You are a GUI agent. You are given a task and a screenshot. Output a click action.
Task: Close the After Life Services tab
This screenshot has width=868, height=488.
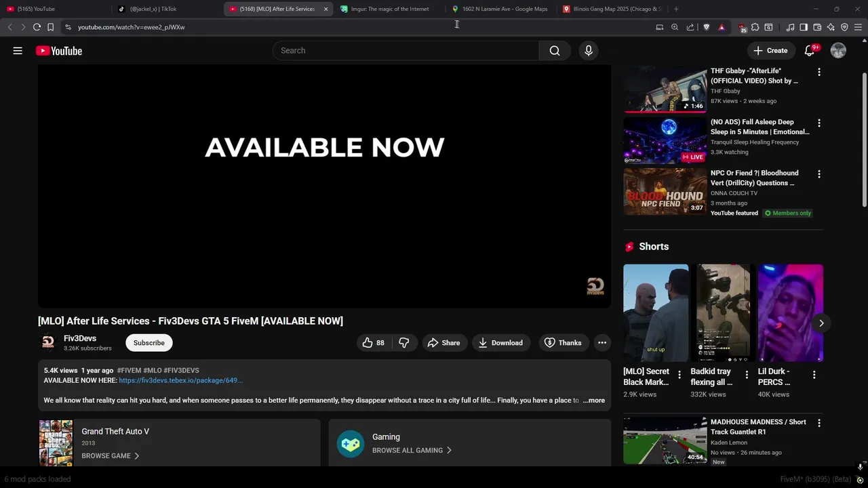325,9
